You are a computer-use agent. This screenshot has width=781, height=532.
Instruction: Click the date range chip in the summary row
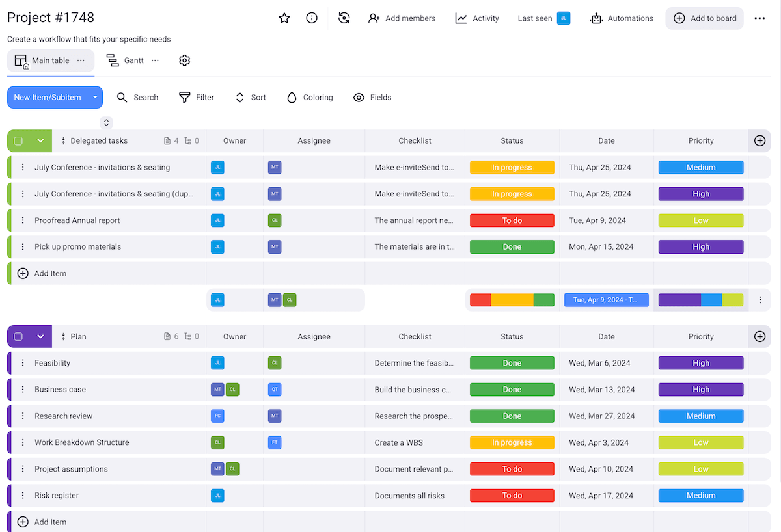point(606,300)
